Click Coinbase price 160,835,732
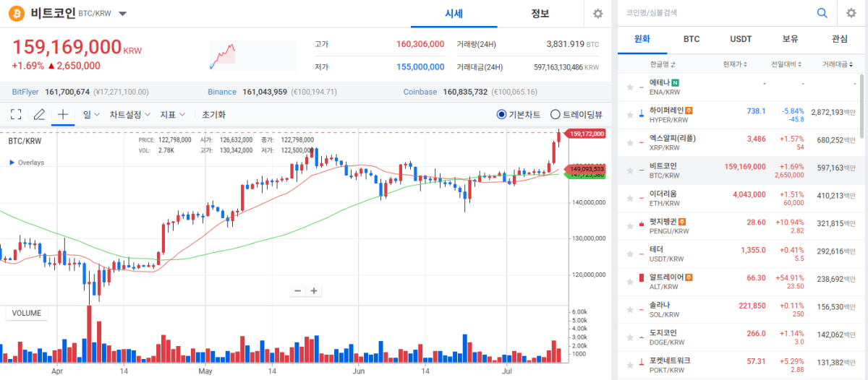Screen dimensions: 868x380 click(x=464, y=92)
